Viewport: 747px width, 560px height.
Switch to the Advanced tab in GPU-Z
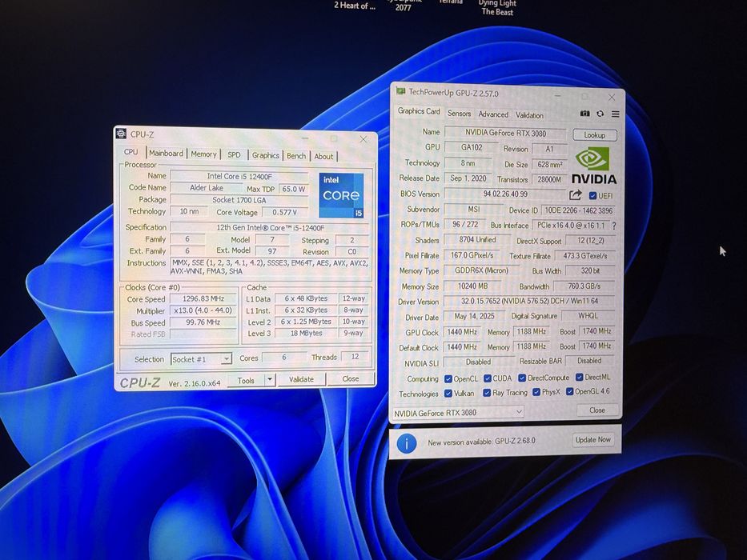pos(493,114)
